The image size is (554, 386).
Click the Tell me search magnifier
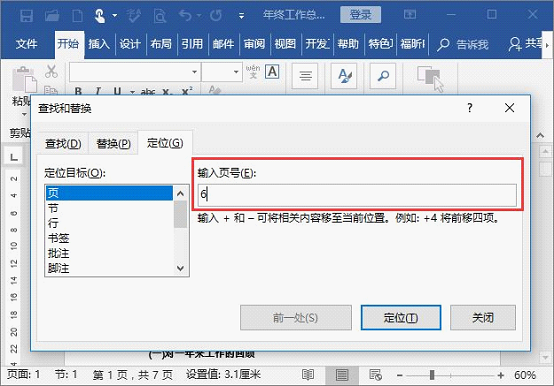pos(443,44)
